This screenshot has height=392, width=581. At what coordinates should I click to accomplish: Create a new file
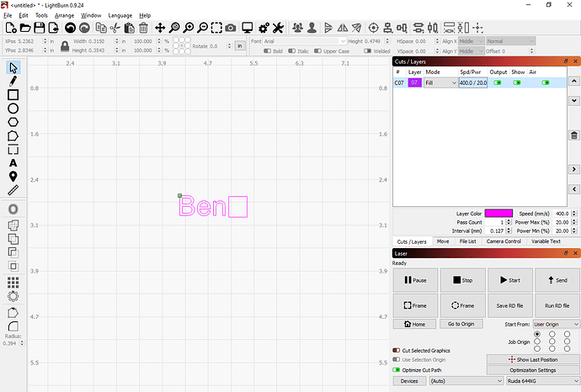(x=11, y=28)
